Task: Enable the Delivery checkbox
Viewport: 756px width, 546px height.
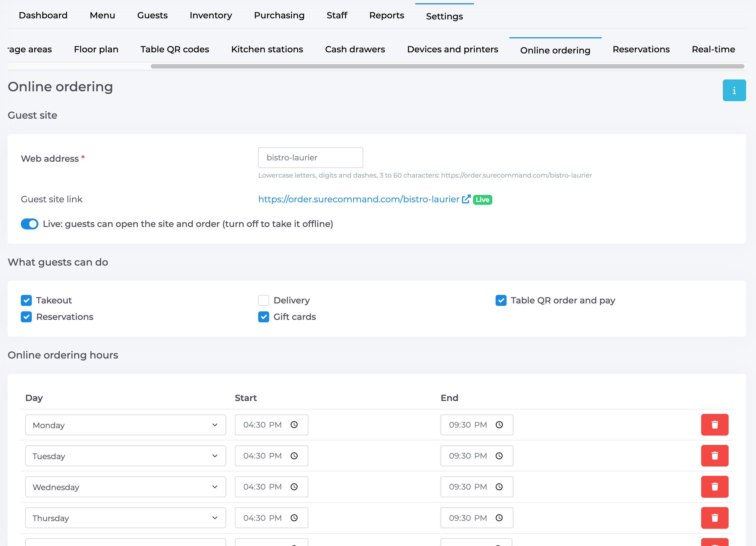Action: [263, 300]
